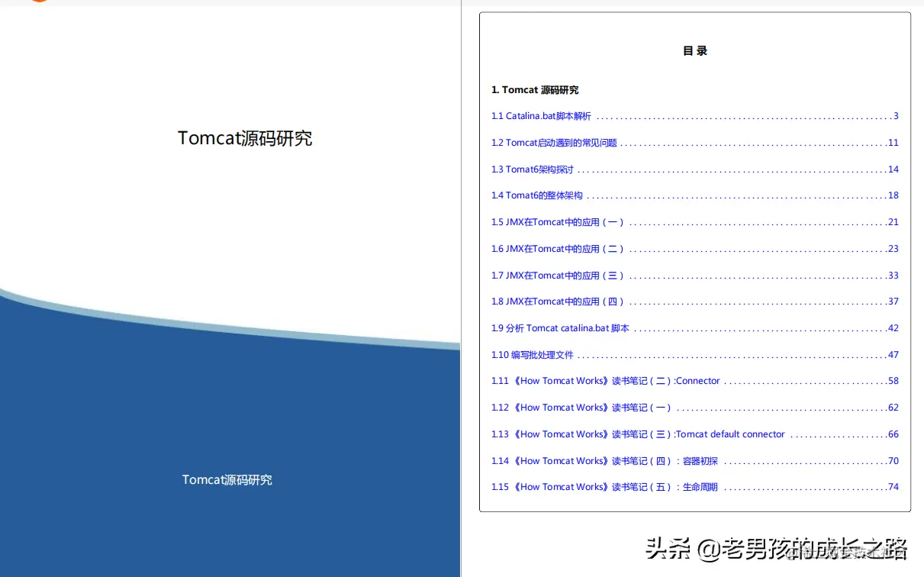Open TOC link 1.7 JMX在Tomcat中的应用（三）
Screen dimensions: 924x577
coord(558,276)
